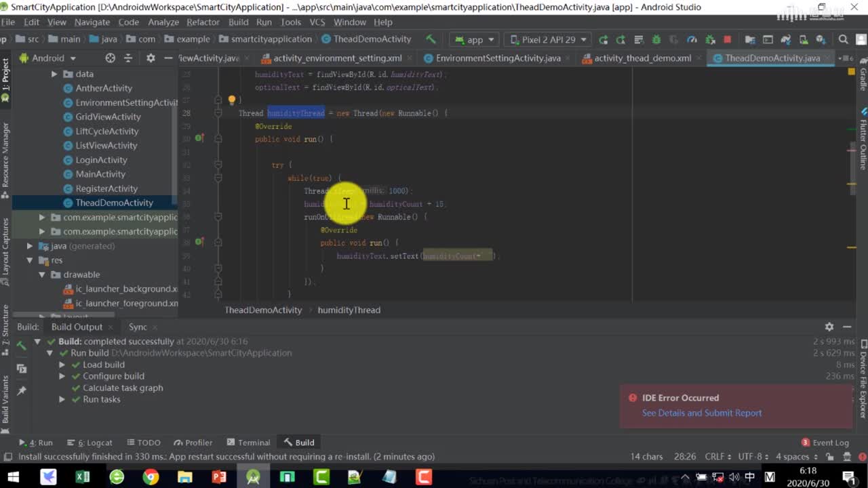Click the yellow lightbulb intention icon

coord(231,100)
